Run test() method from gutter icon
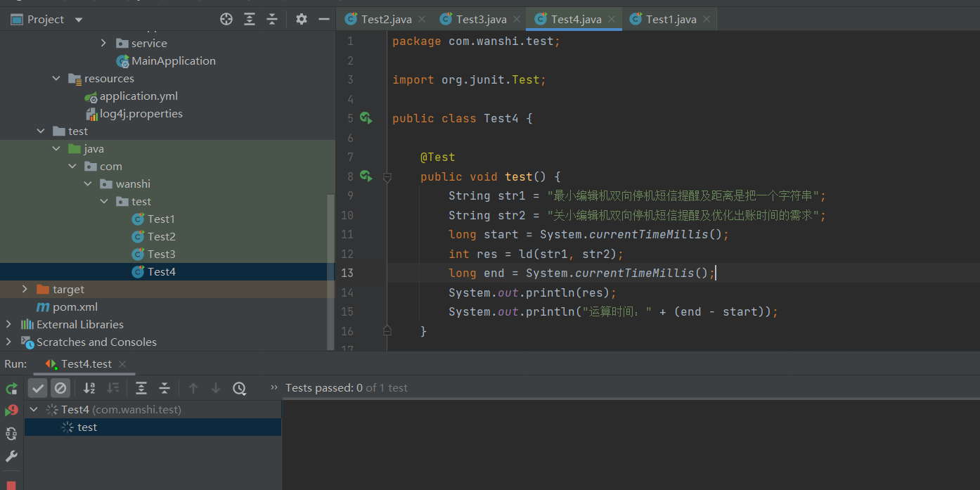This screenshot has width=980, height=490. pos(366,176)
